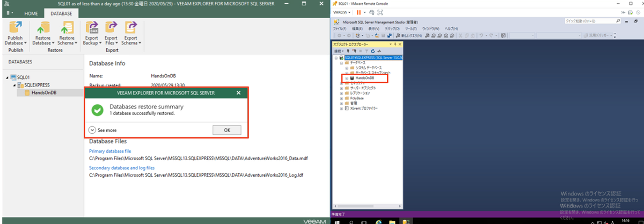Select the SQL01\SQLEXPRESS server node in SSMS
This screenshot has width=644, height=224.
tap(373, 57)
